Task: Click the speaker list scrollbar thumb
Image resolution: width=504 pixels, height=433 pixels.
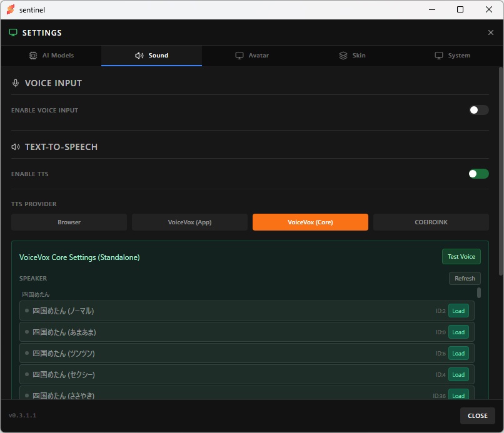Action: coord(479,292)
